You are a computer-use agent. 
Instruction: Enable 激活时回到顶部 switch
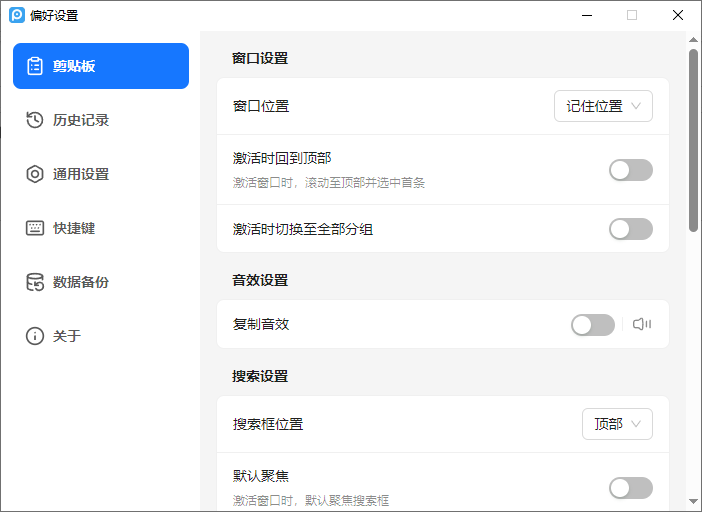pyautogui.click(x=630, y=170)
